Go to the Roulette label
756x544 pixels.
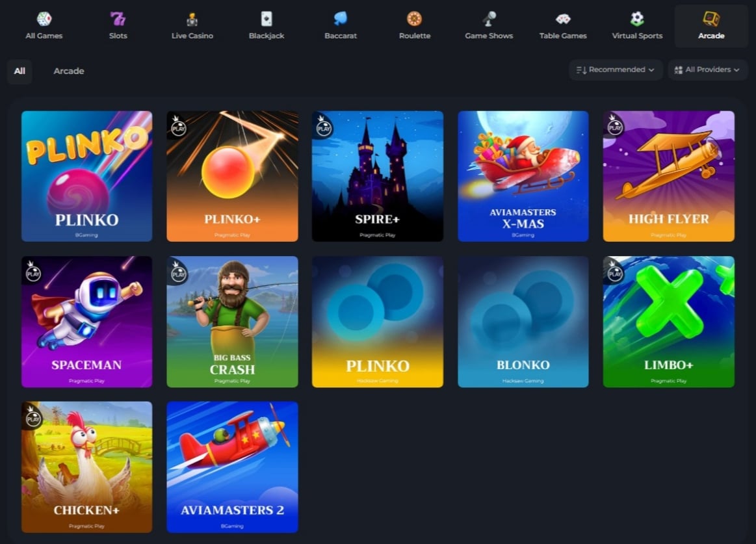click(415, 36)
